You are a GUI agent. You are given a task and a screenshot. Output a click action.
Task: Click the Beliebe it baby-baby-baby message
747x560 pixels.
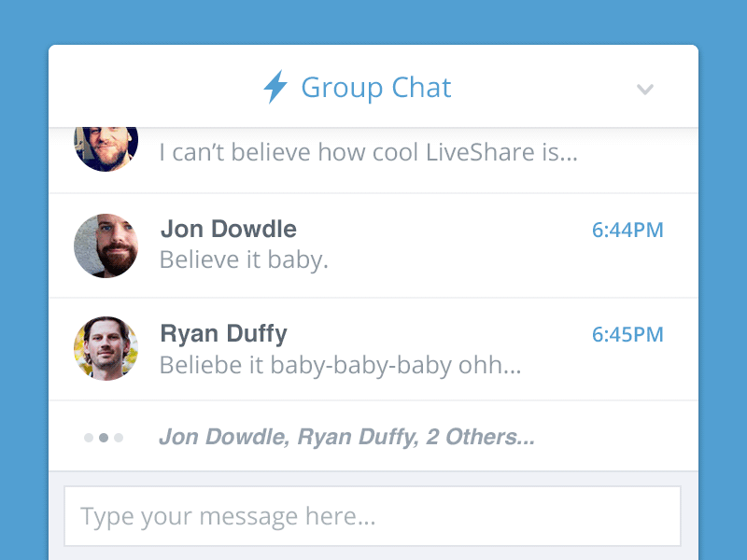340,365
